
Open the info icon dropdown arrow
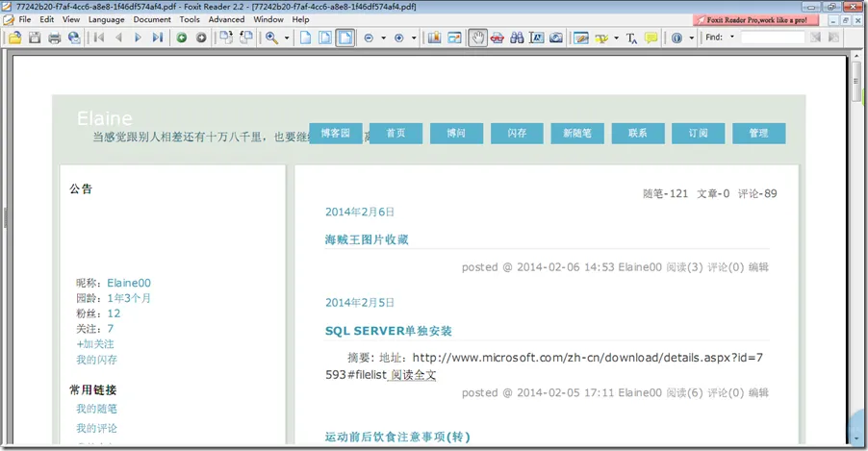point(691,38)
